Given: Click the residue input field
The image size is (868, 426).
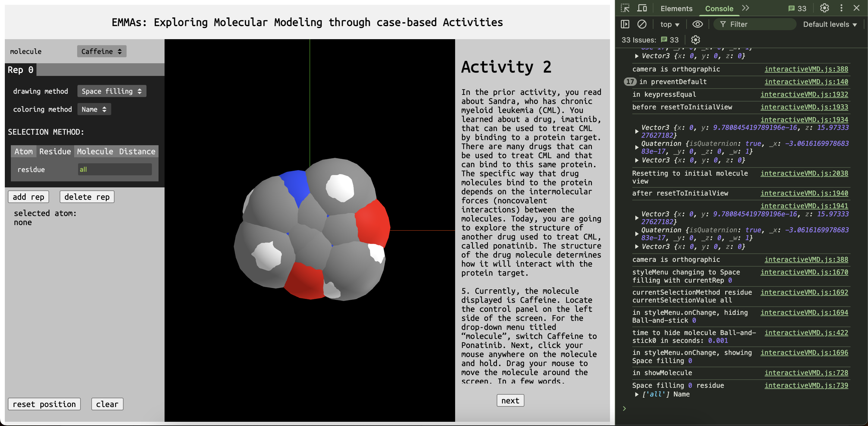Looking at the screenshot, I should click(x=115, y=169).
